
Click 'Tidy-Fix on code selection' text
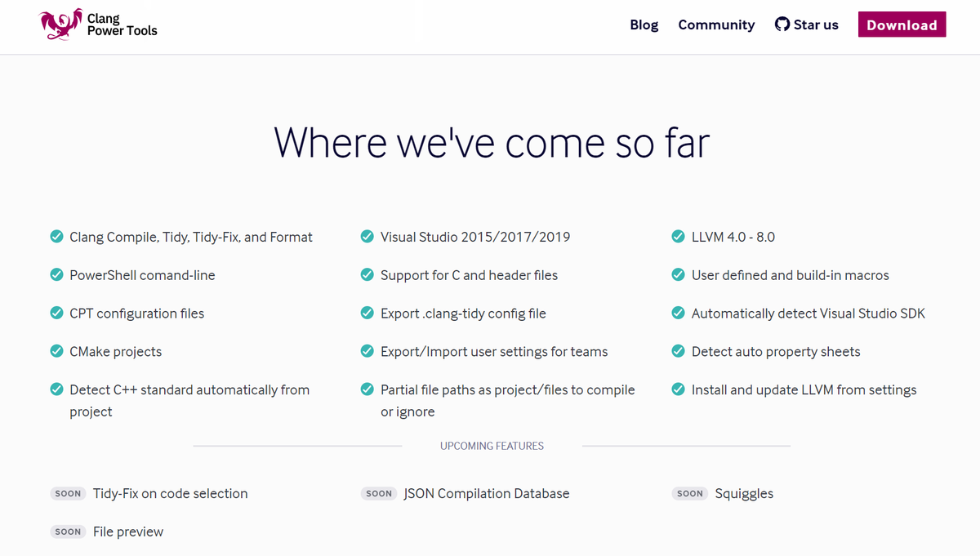[x=171, y=493]
